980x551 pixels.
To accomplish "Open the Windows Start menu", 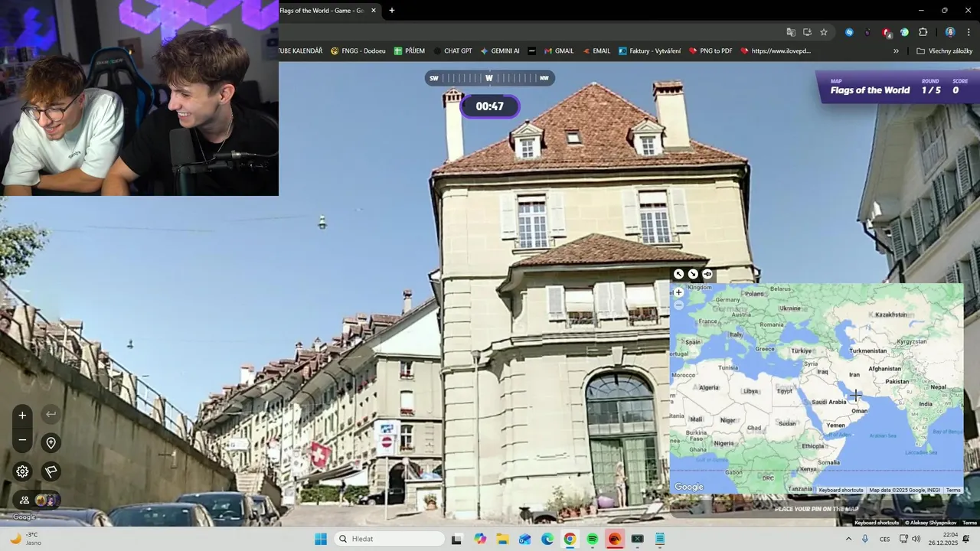I will pyautogui.click(x=321, y=539).
